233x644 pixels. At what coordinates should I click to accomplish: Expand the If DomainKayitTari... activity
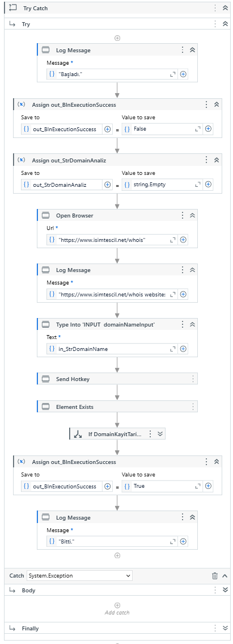160,434
